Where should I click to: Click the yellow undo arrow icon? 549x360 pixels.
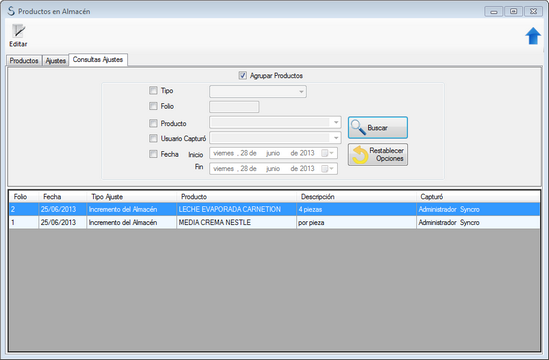360,154
